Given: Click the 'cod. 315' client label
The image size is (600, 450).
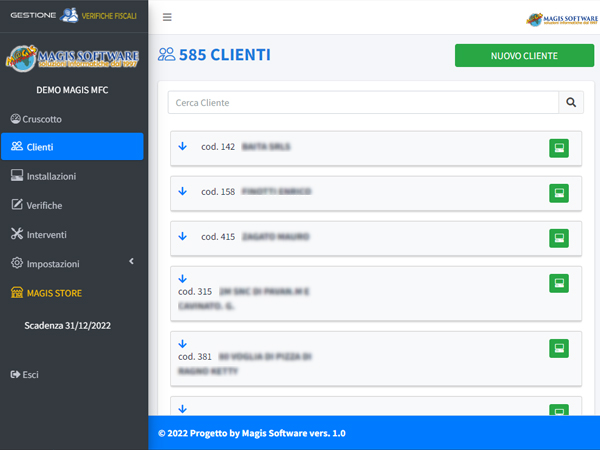Looking at the screenshot, I should [195, 292].
